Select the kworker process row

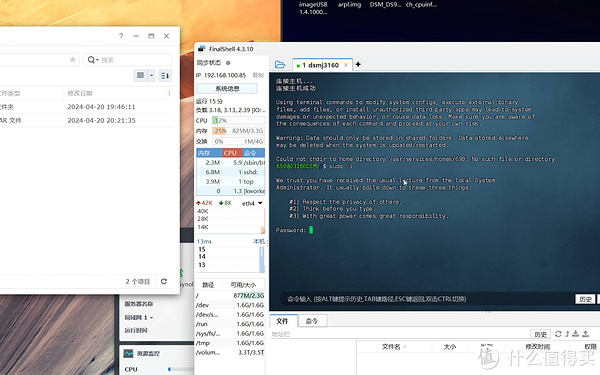click(231, 191)
